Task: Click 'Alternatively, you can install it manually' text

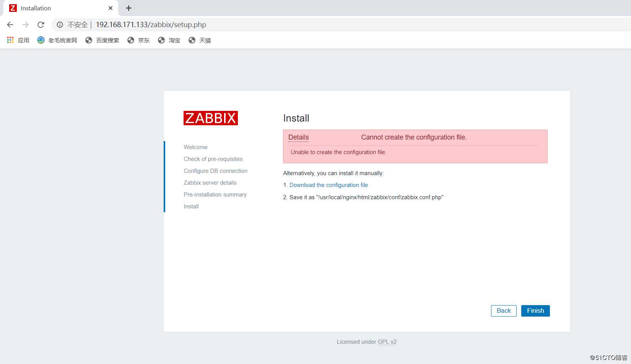Action: (x=333, y=173)
